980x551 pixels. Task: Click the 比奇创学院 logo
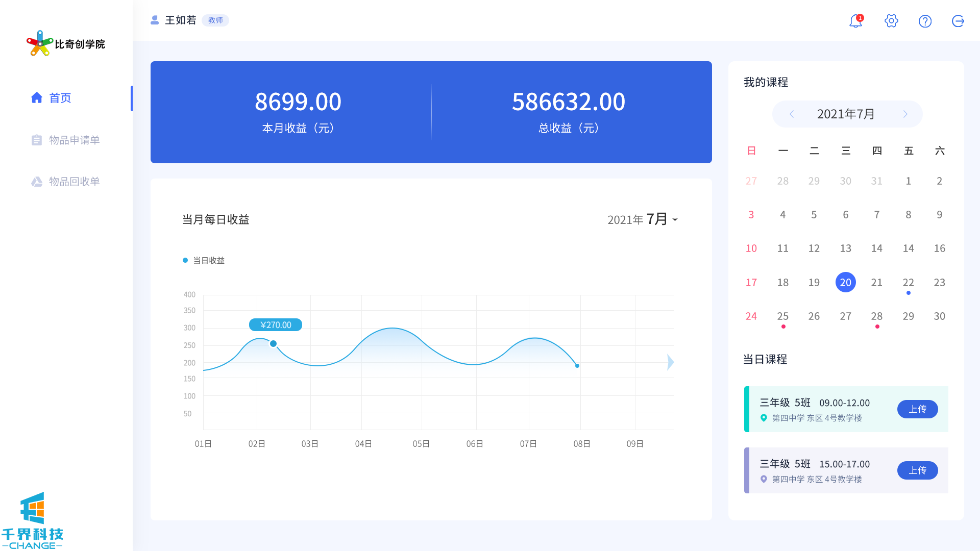pyautogui.click(x=66, y=44)
